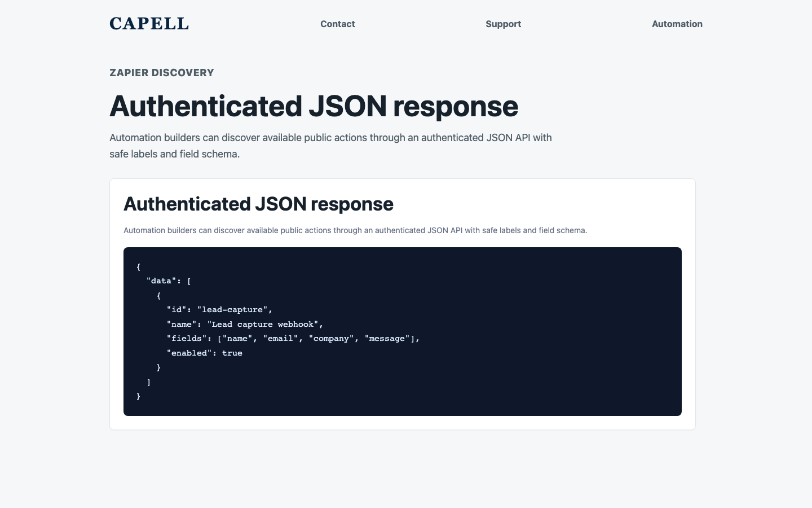This screenshot has width=812, height=508.
Task: Click the "data": [ line in code
Action: [x=169, y=281]
